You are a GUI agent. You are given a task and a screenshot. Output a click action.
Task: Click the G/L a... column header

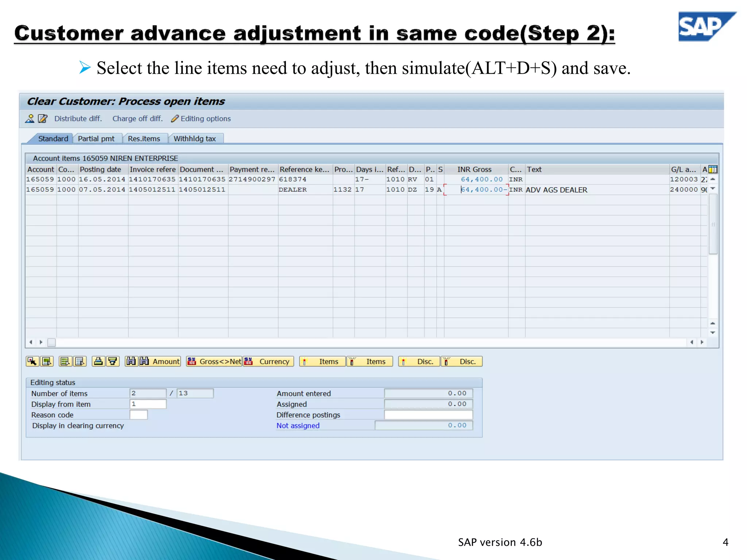pyautogui.click(x=685, y=169)
